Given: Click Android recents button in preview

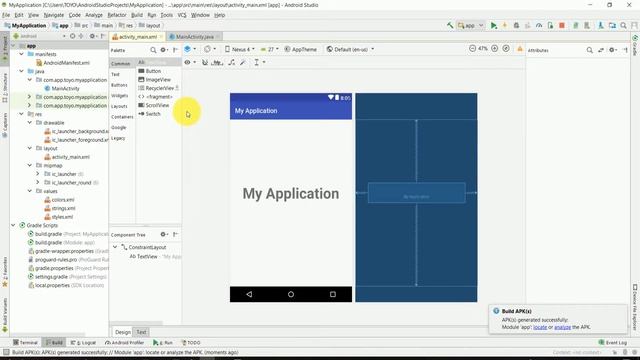Looking at the screenshot, I should pyautogui.click(x=333, y=294).
